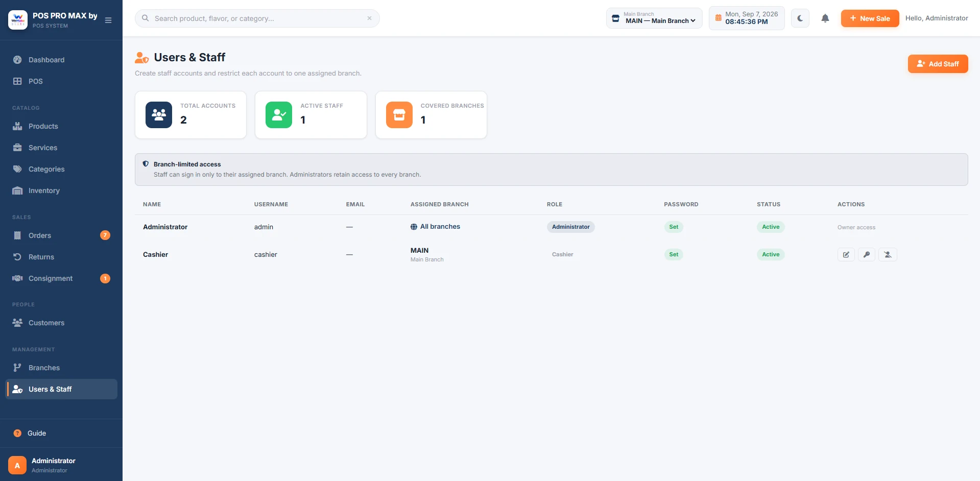The width and height of the screenshot is (980, 481).
Task: Click Administrator row 'Set' password badge
Action: click(674, 227)
